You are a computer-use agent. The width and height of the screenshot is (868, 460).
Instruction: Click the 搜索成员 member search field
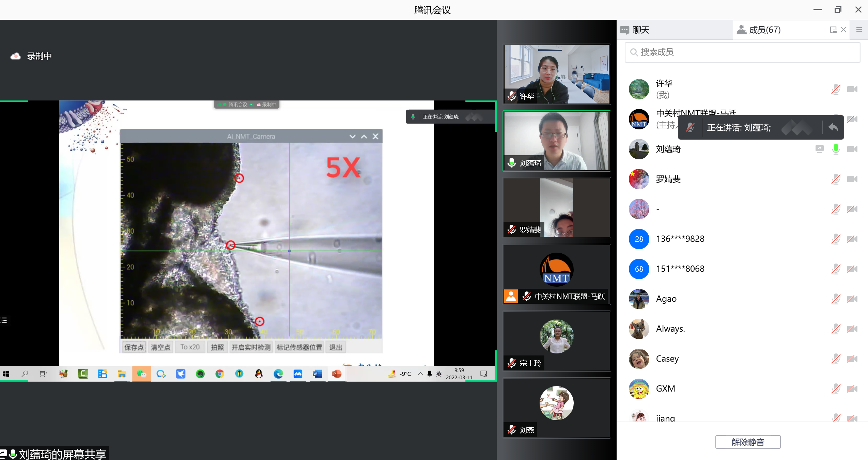click(x=743, y=52)
